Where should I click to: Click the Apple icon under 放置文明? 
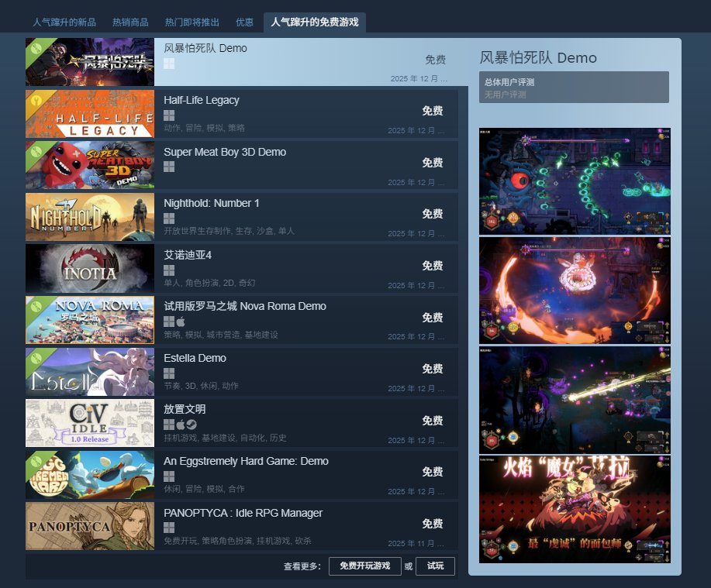181,425
